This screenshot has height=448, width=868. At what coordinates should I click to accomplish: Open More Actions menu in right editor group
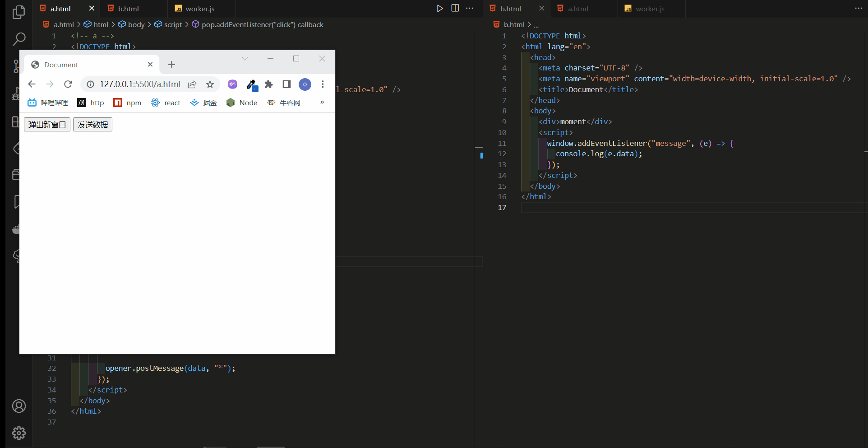(859, 8)
